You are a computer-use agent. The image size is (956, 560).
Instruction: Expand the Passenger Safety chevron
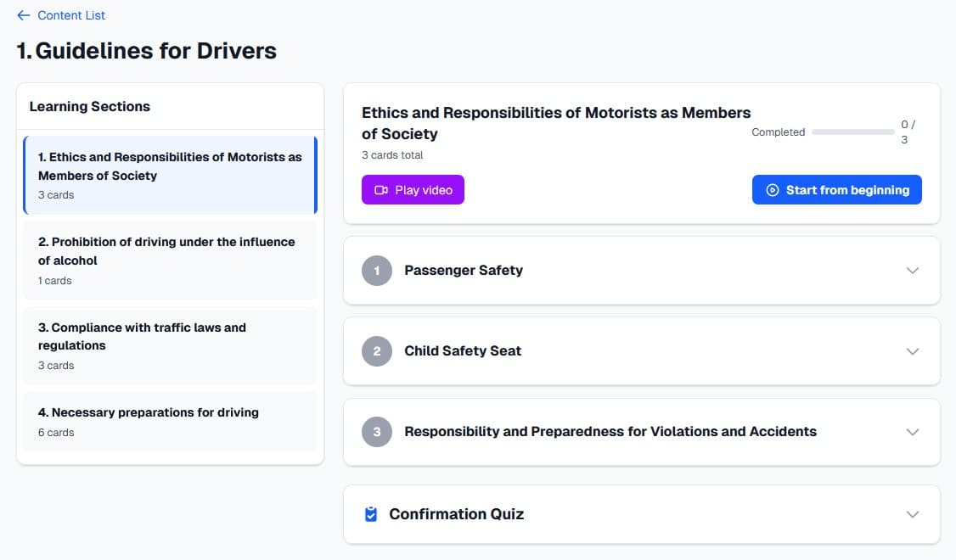pos(913,271)
